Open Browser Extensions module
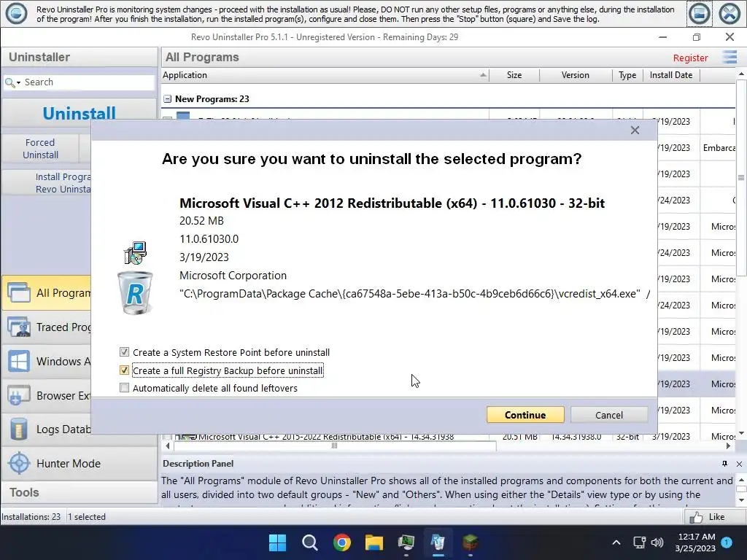 pyautogui.click(x=46, y=396)
